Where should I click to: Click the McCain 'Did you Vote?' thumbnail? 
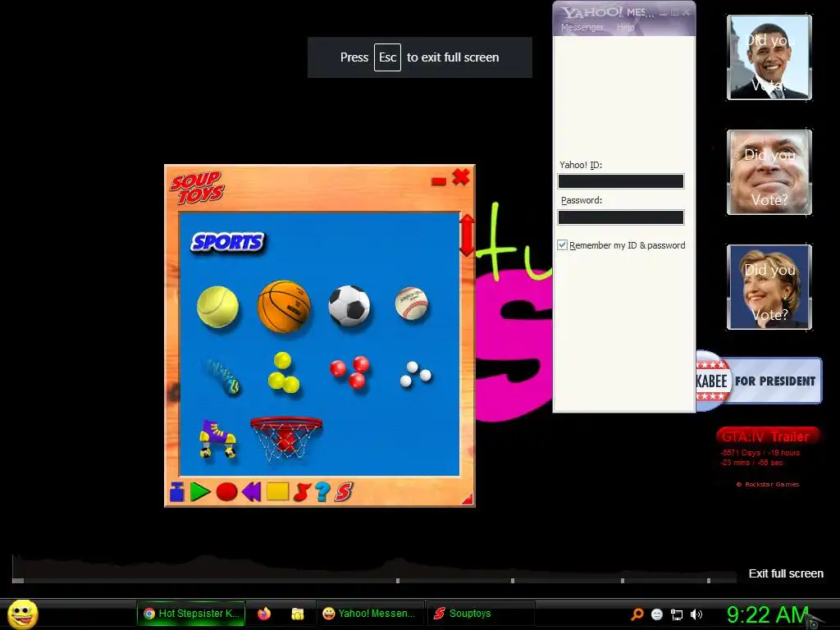(769, 172)
